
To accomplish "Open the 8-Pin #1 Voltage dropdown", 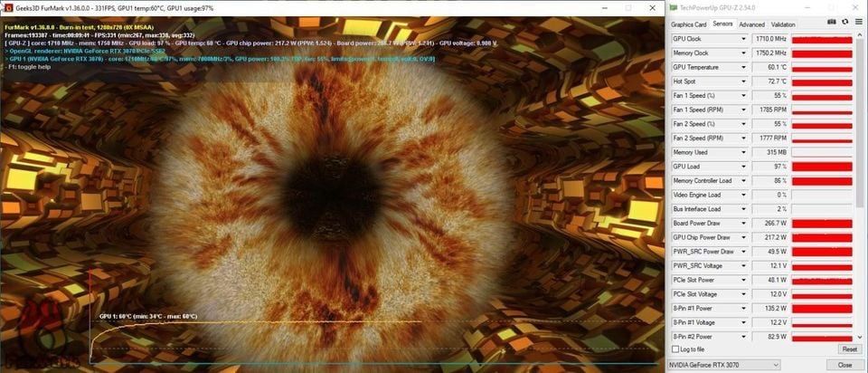I will tap(743, 322).
